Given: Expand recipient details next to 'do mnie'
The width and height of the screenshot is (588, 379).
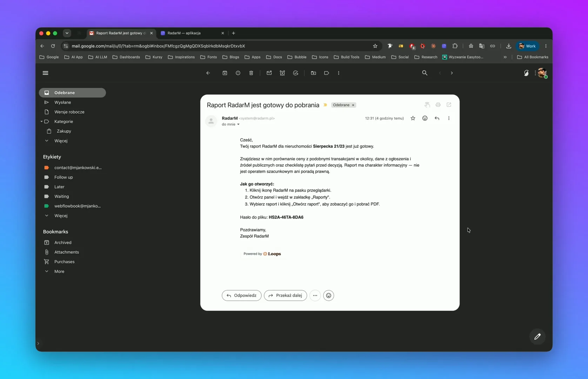Looking at the screenshot, I should [238, 125].
